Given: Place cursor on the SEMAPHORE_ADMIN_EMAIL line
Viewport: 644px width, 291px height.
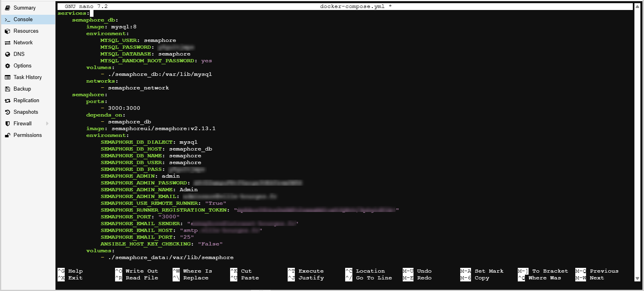Looking at the screenshot, I should pyautogui.click(x=140, y=196).
